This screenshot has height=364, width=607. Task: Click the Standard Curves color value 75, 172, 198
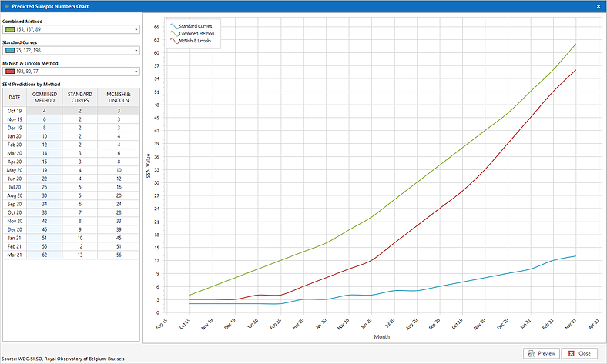(x=29, y=50)
